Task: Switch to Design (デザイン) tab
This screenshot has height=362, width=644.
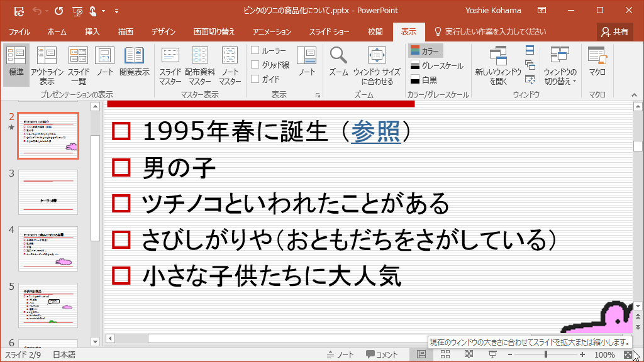Action: coord(163,32)
